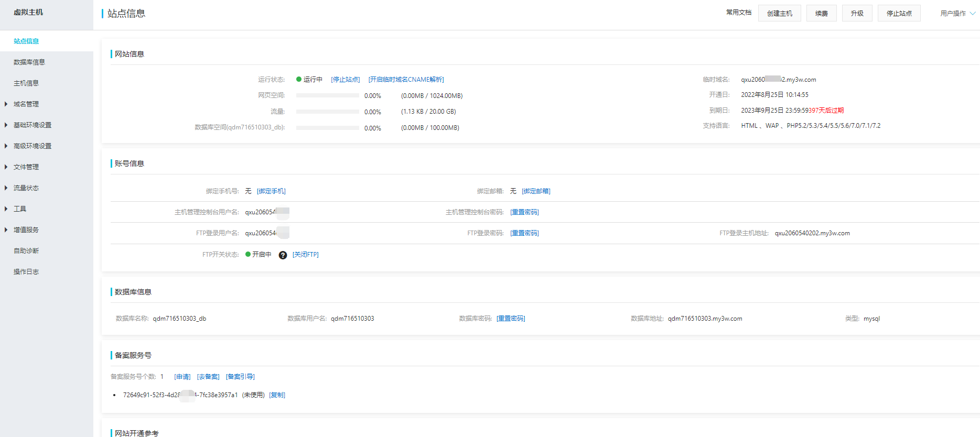
Task: Expand the 基础环境设置 sidebar section
Action: [32, 125]
